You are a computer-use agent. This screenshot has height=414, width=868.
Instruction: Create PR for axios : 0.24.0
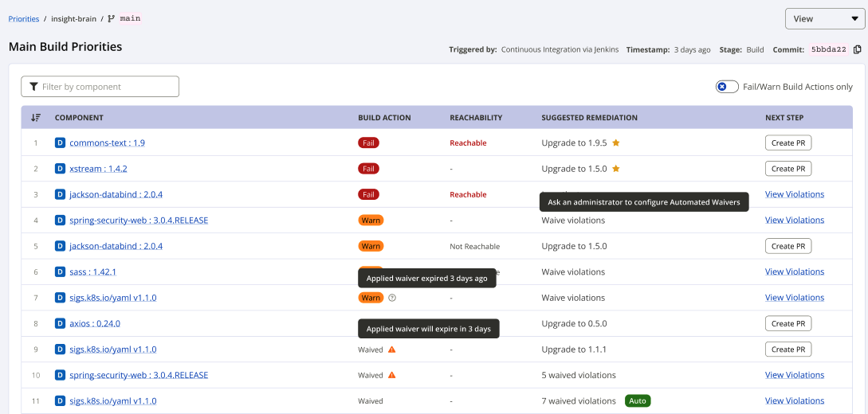click(788, 323)
